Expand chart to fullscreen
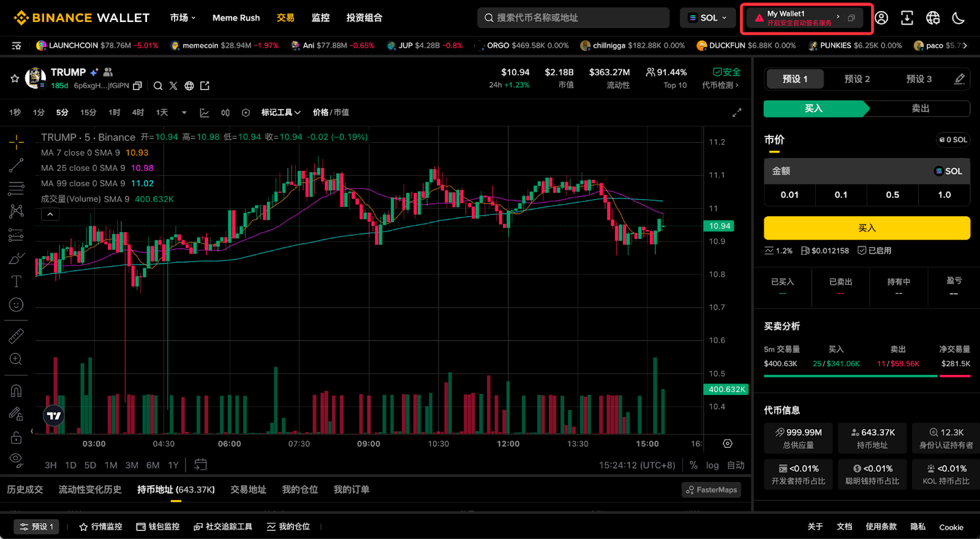This screenshot has height=539, width=980. pyautogui.click(x=737, y=113)
